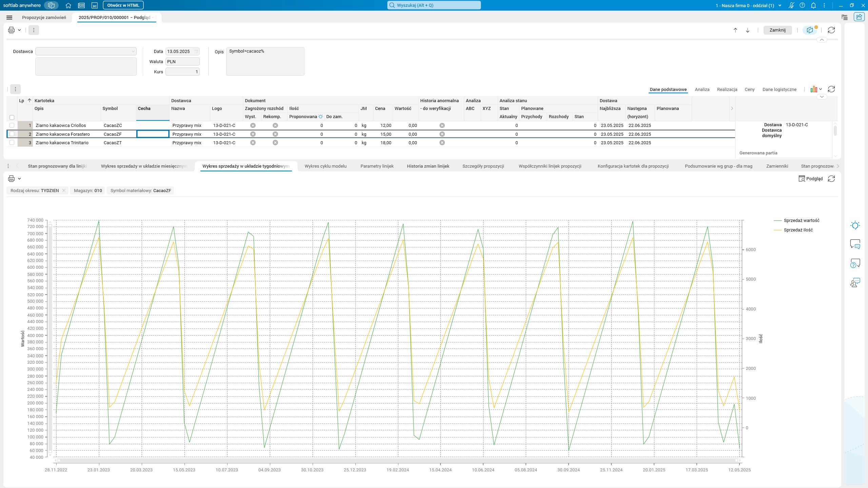Refresh the weekly sales chart
Image resolution: width=868 pixels, height=488 pixels.
[831, 179]
